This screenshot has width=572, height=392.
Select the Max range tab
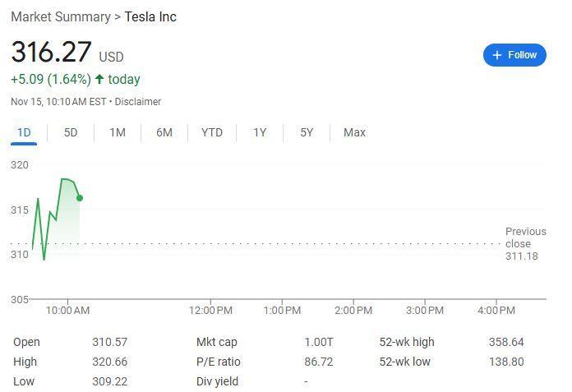pos(354,132)
